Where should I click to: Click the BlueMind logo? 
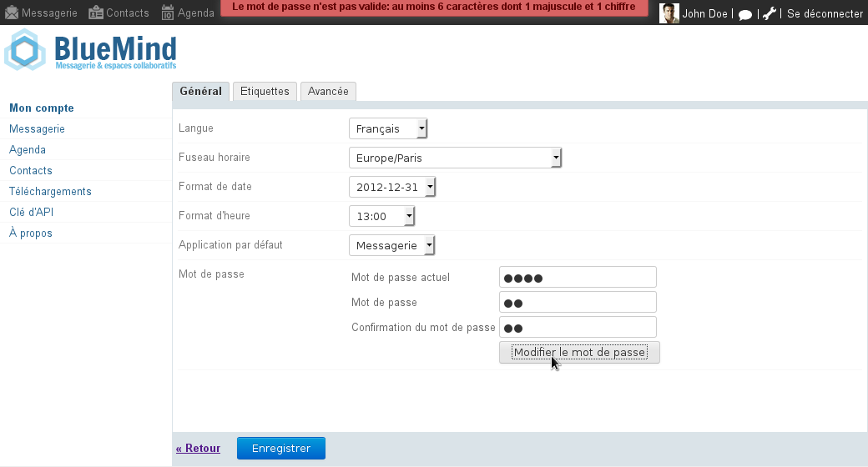[x=90, y=51]
